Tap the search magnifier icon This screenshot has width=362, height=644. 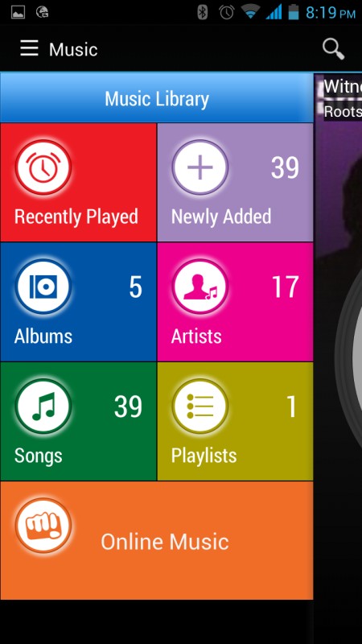(333, 49)
